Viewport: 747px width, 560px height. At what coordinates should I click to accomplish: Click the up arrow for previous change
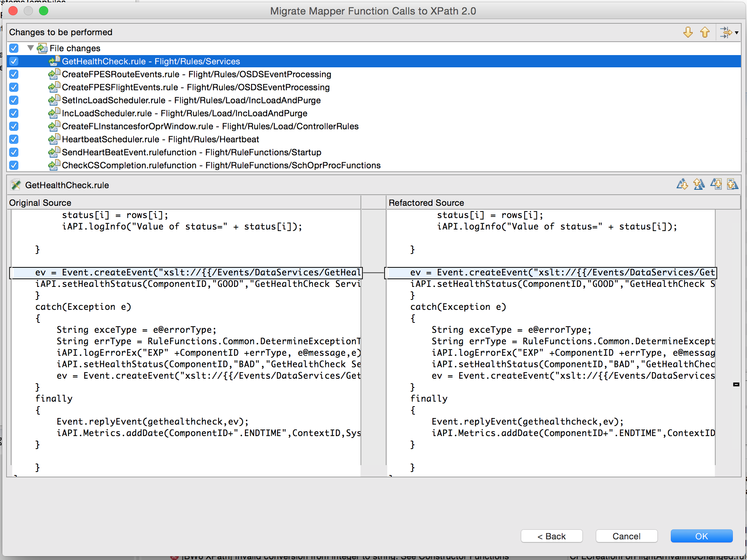coord(705,32)
